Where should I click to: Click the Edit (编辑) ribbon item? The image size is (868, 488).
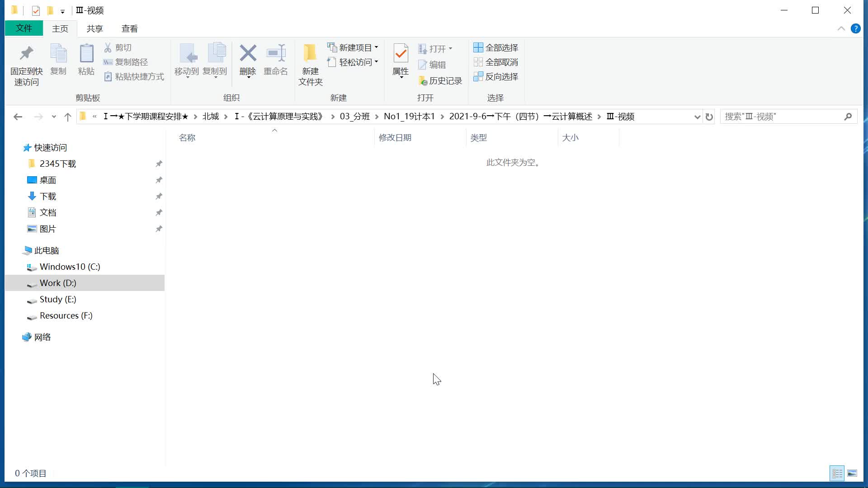pos(432,65)
